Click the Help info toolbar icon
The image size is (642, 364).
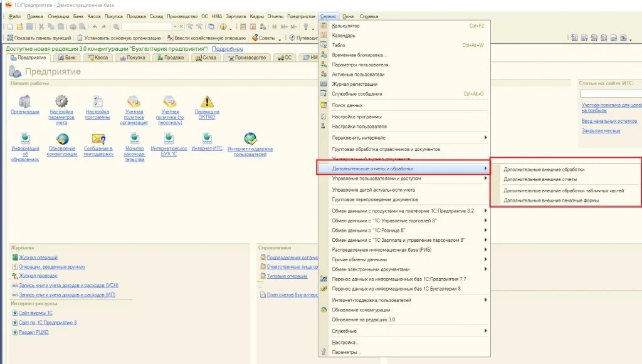click(x=223, y=26)
